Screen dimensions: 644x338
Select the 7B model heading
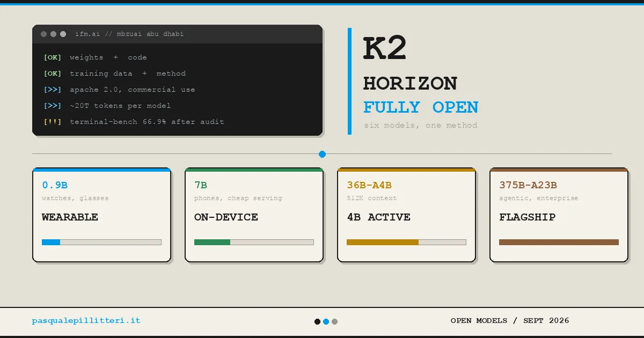tap(201, 186)
